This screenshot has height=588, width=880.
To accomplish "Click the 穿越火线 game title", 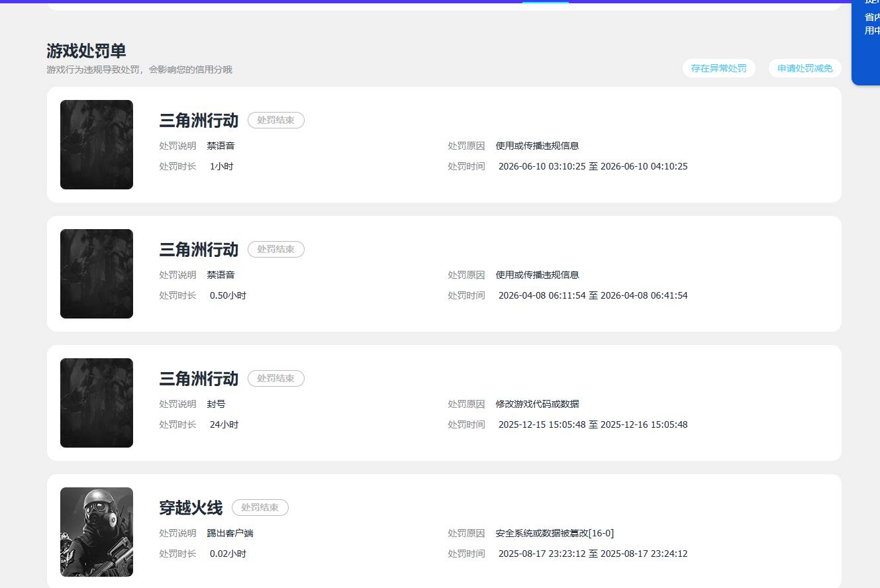I will click(x=191, y=508).
